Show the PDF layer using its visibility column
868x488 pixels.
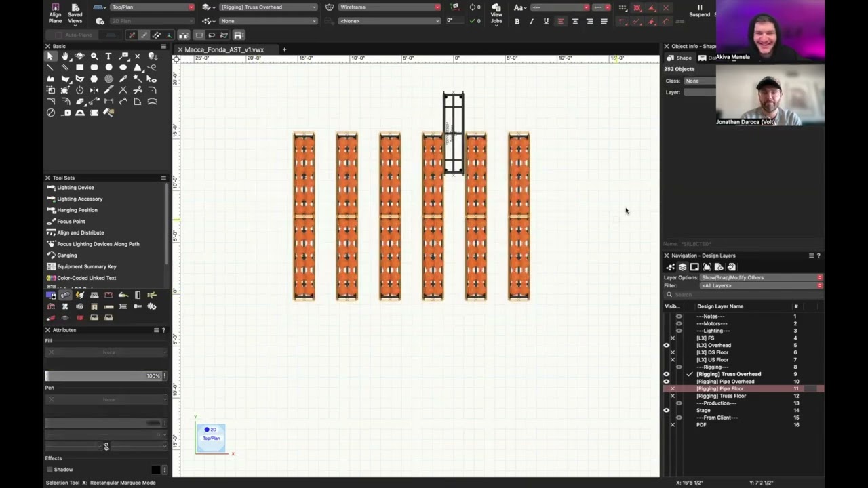673,425
